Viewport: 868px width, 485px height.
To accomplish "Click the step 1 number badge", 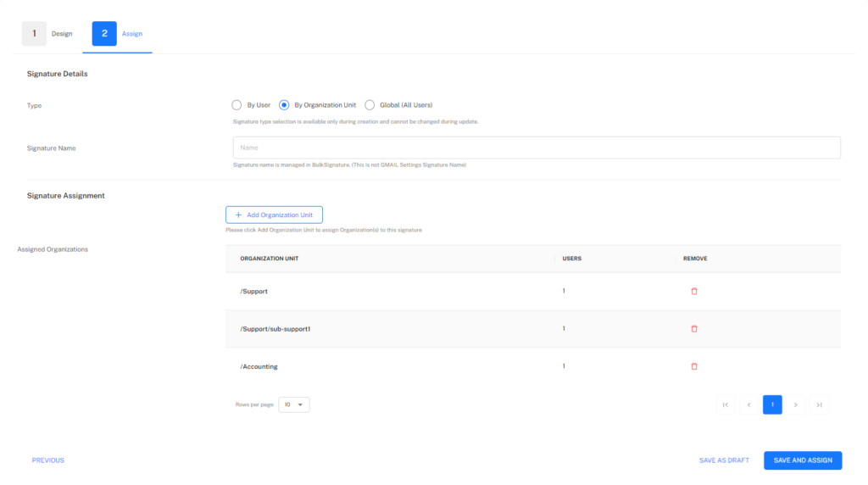I will click(34, 34).
